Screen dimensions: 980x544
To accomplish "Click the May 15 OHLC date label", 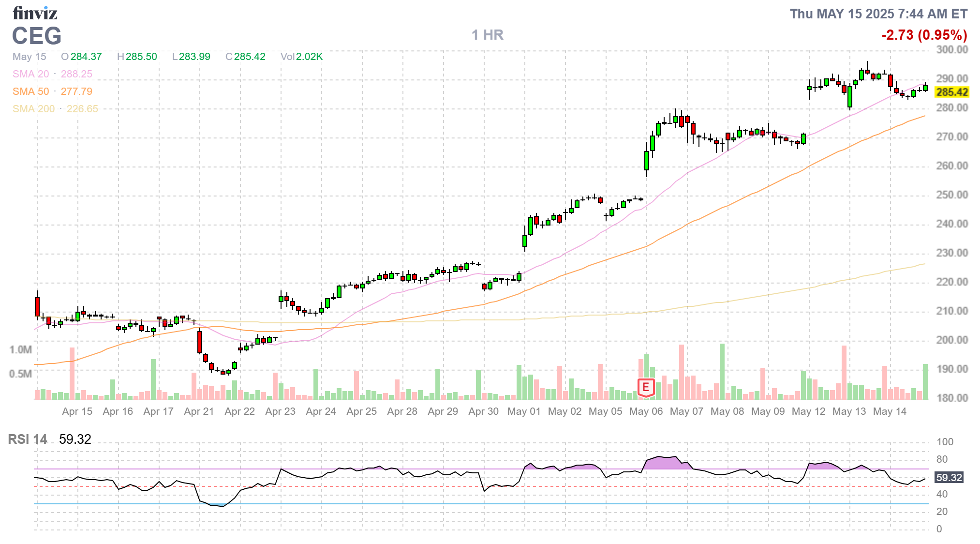I will tap(29, 57).
